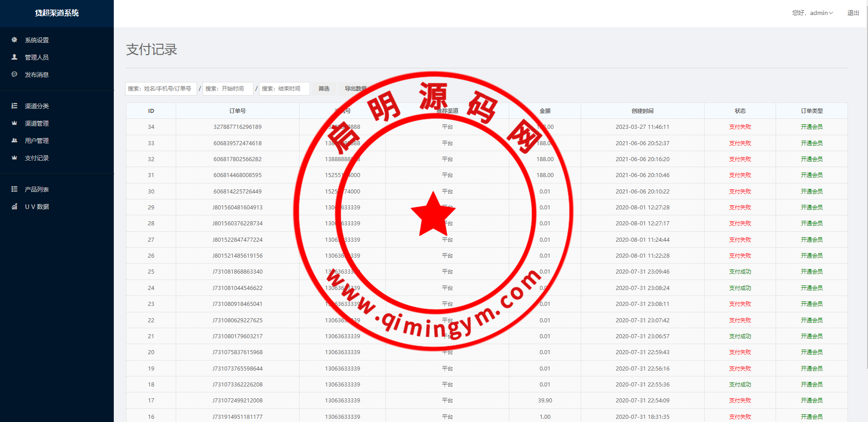Focus the name/phone/order number search field
The image size is (868, 422).
[161, 89]
